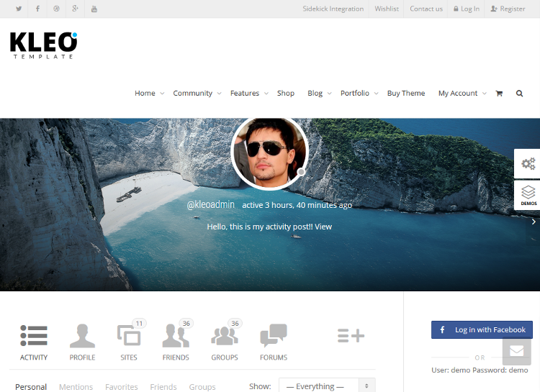
Task: Open the Dribbble social icon
Action: (56, 9)
